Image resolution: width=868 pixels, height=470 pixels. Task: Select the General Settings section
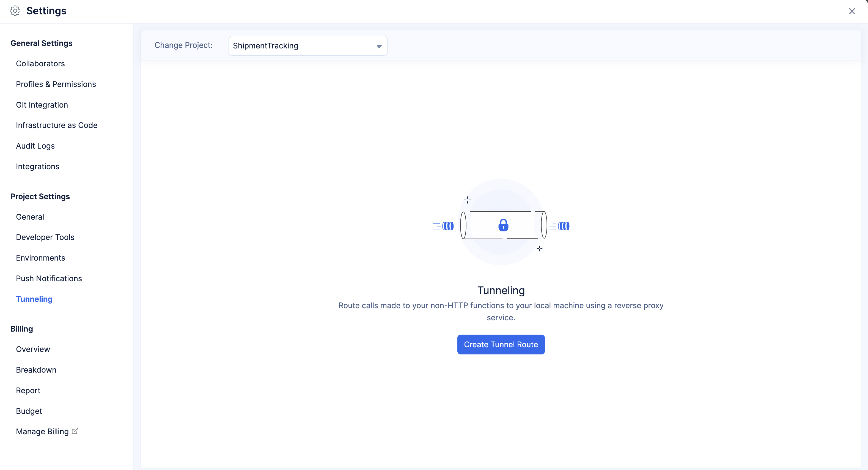click(x=42, y=43)
